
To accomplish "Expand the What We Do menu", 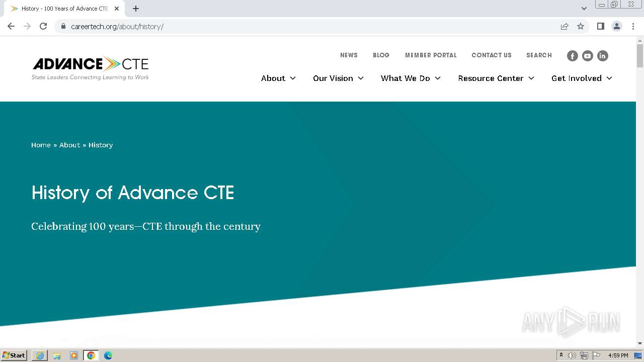I will coord(411,78).
